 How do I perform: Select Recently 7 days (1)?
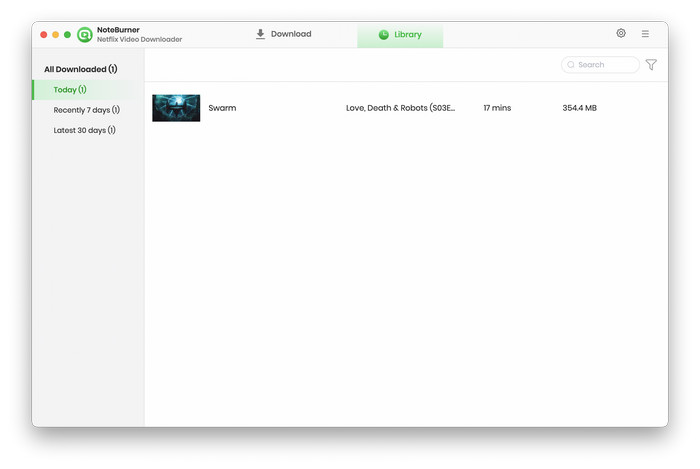pyautogui.click(x=87, y=110)
